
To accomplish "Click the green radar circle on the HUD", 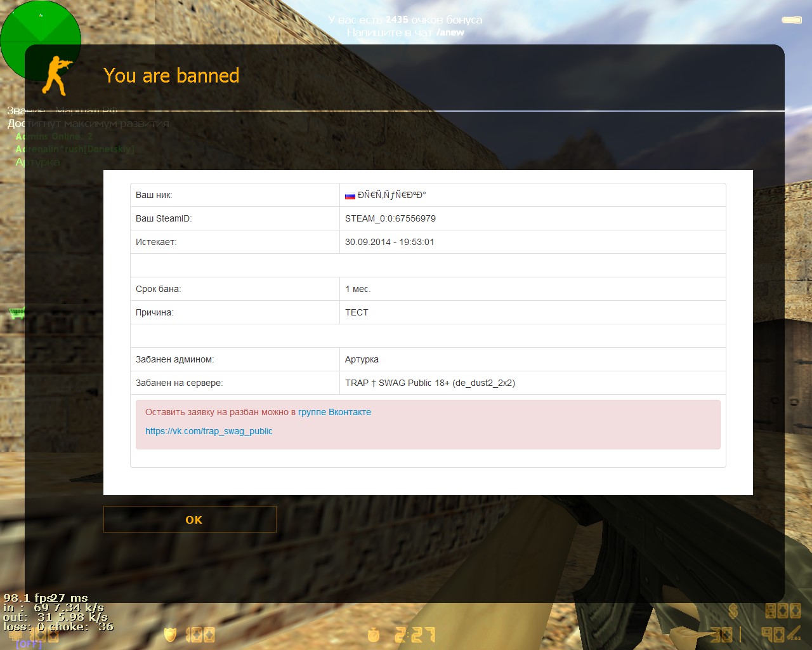I will click(41, 41).
